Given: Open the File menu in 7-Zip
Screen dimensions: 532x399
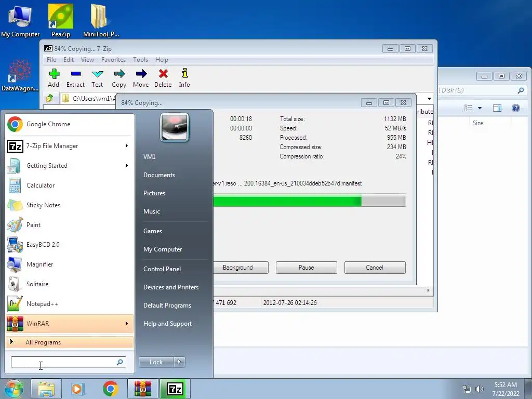Looking at the screenshot, I should [51, 60].
